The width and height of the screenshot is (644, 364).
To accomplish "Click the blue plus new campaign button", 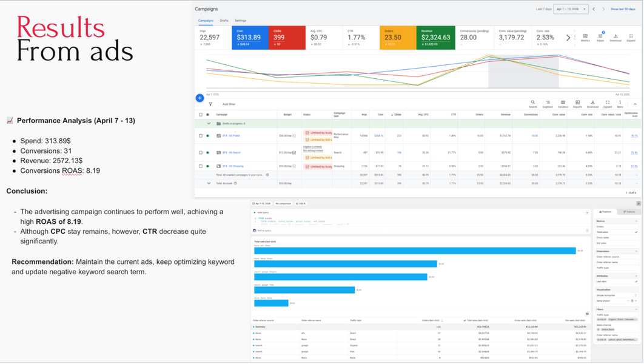I will pos(200,98).
